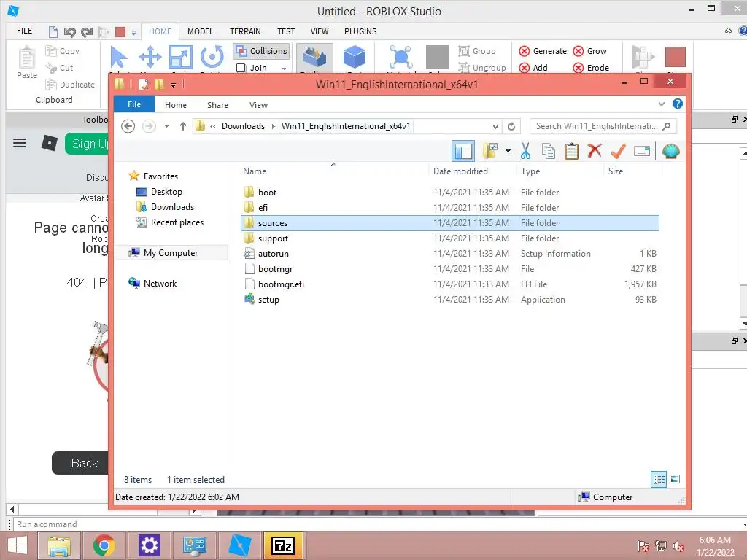Open 7-Zip from the taskbar

[283, 545]
